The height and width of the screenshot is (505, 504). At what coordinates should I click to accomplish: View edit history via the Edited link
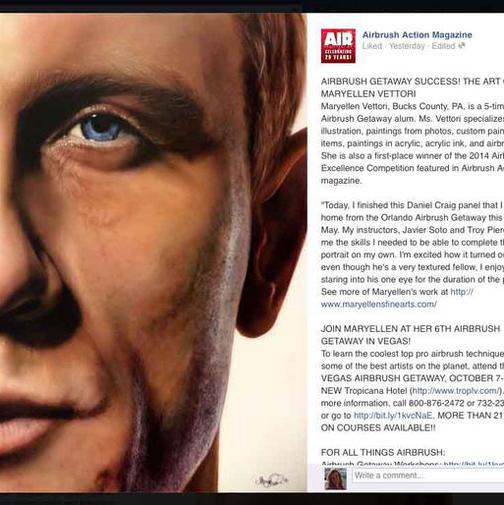[x=443, y=46]
